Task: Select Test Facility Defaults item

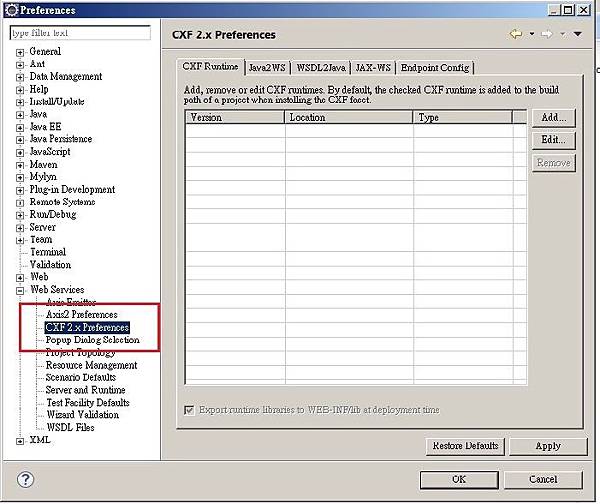Action: point(88,403)
